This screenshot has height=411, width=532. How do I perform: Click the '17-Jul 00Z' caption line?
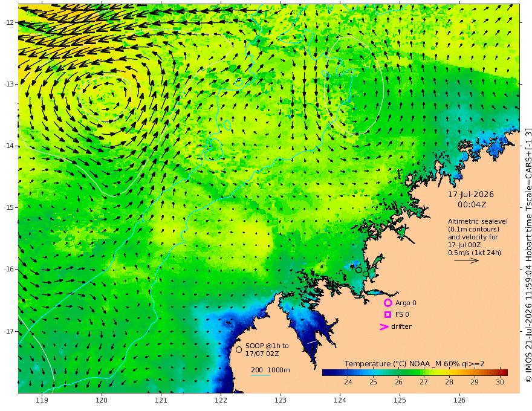[x=464, y=245]
